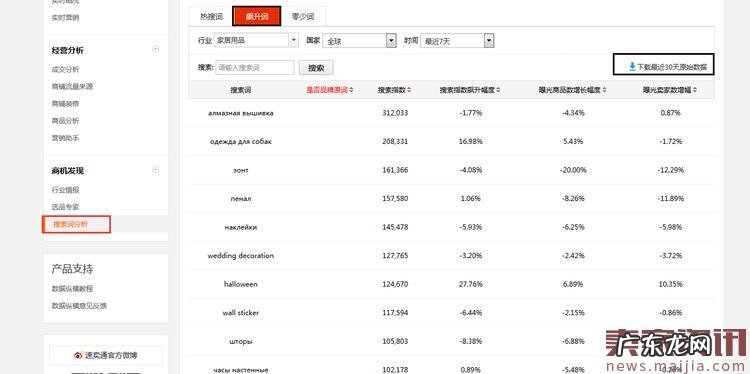The image size is (750, 374).
Task: Click the download icon for 30-day raw data
Action: click(x=632, y=67)
